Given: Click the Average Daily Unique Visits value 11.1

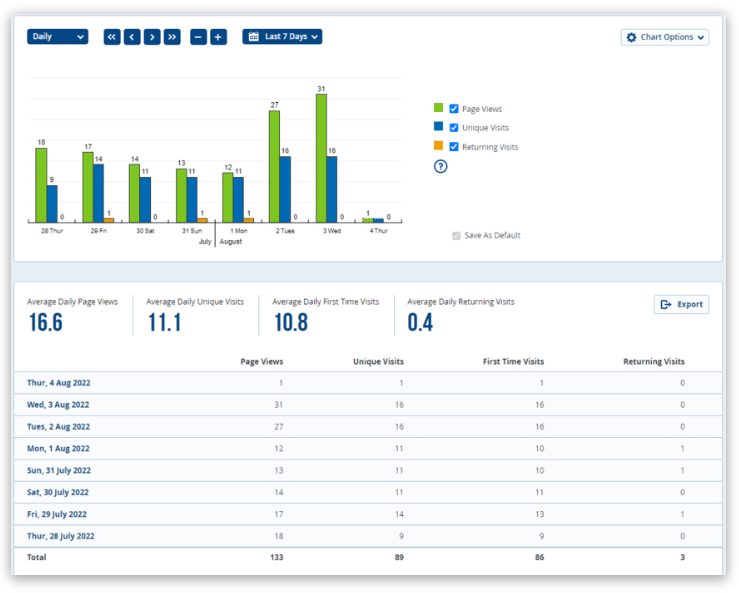Looking at the screenshot, I should (164, 323).
